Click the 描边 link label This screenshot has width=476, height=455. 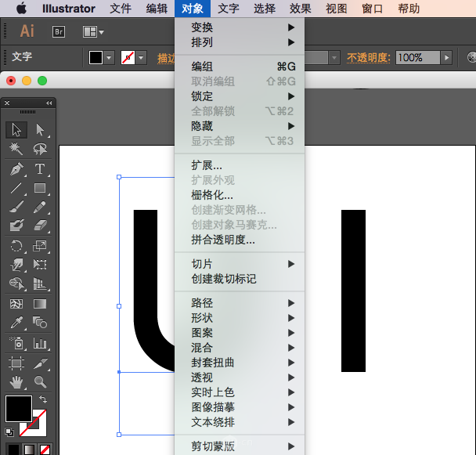point(166,58)
